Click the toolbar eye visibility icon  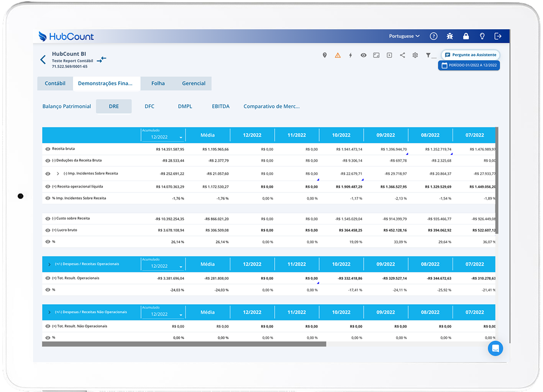[363, 55]
